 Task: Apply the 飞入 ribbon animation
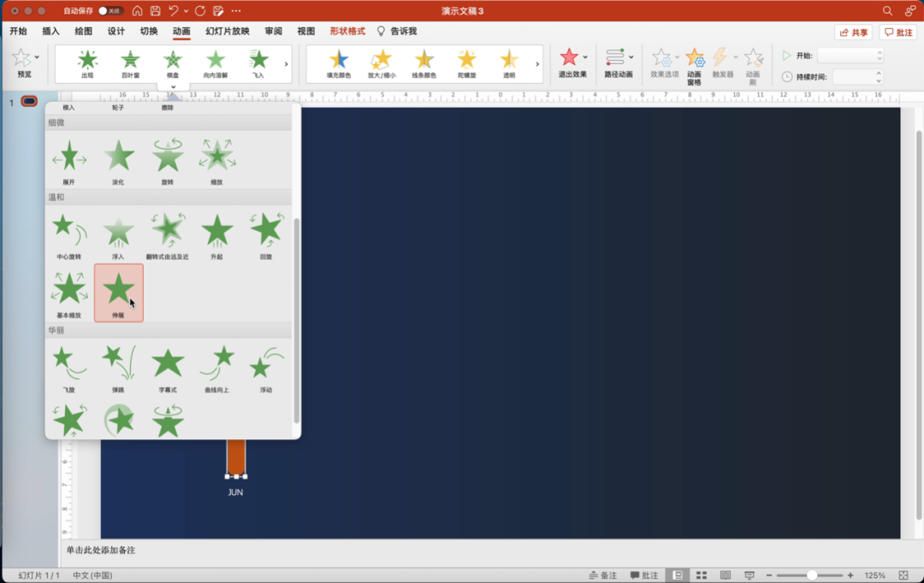(x=258, y=63)
